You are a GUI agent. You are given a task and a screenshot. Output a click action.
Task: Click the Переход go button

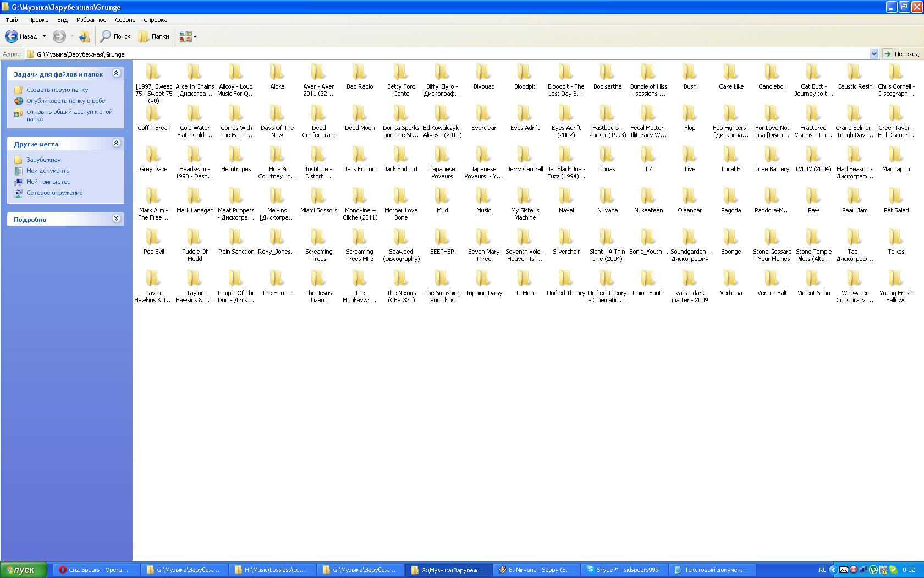point(901,54)
